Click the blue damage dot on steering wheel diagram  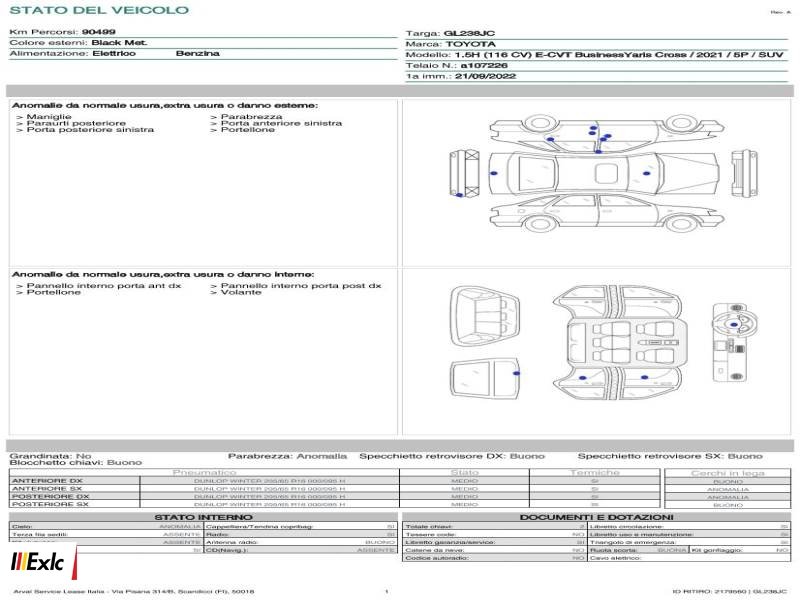[x=734, y=324]
